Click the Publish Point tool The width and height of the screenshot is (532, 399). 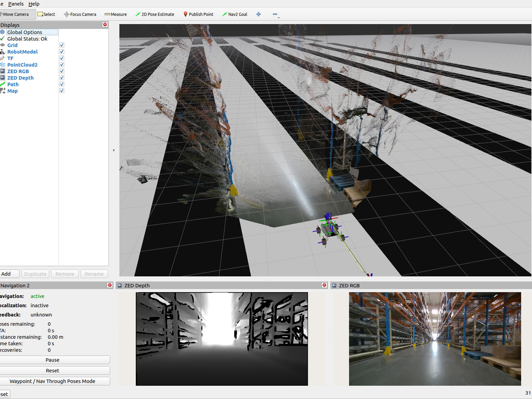point(198,14)
